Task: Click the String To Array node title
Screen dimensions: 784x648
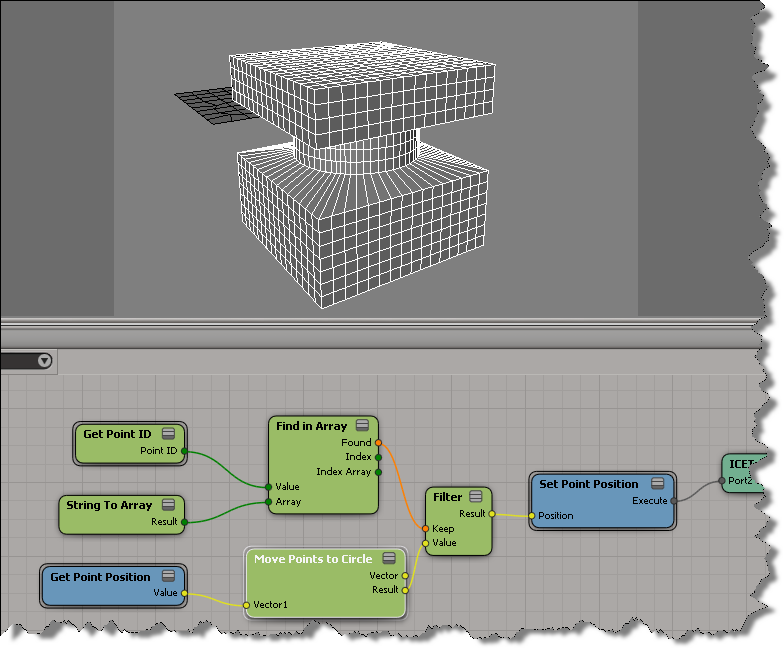Action: 109,505
